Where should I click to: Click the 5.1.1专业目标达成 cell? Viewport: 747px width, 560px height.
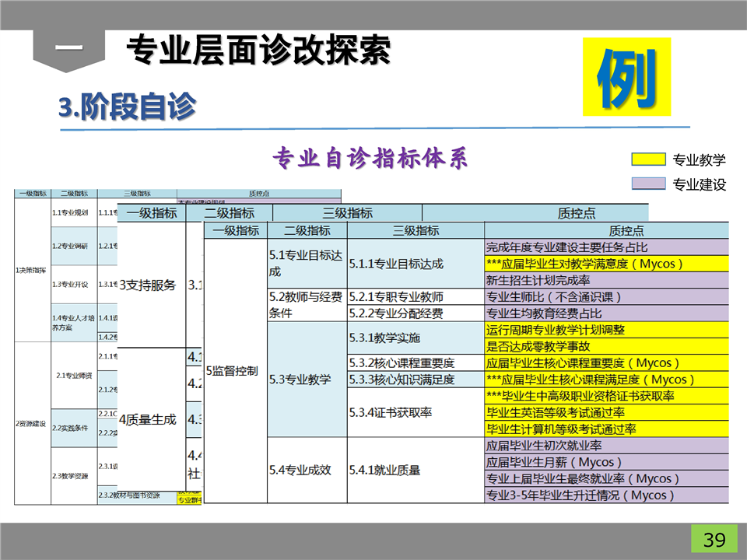[x=416, y=264]
